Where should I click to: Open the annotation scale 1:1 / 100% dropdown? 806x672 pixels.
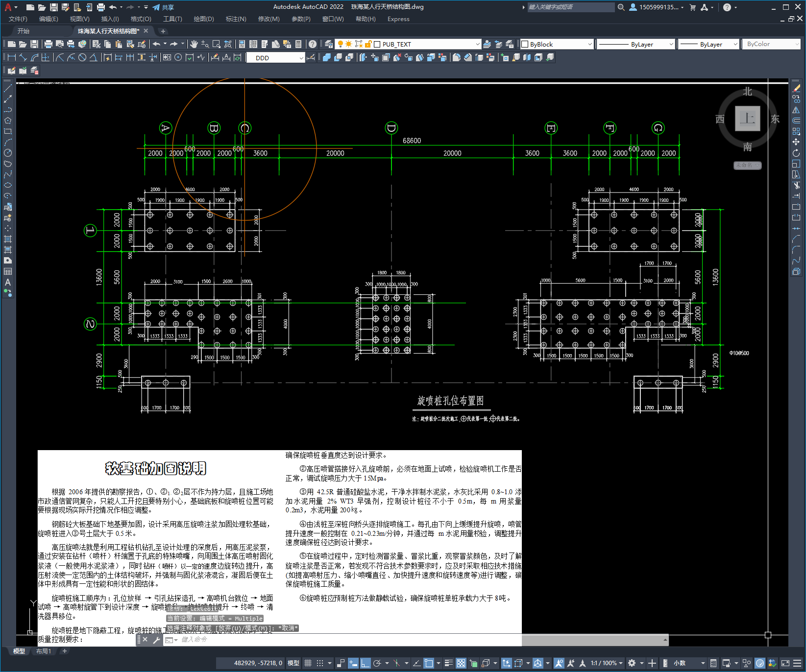pos(607,663)
